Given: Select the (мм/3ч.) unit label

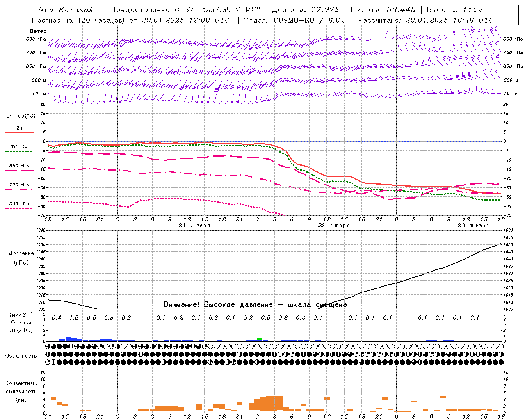Looking at the screenshot, I should [21, 315].
